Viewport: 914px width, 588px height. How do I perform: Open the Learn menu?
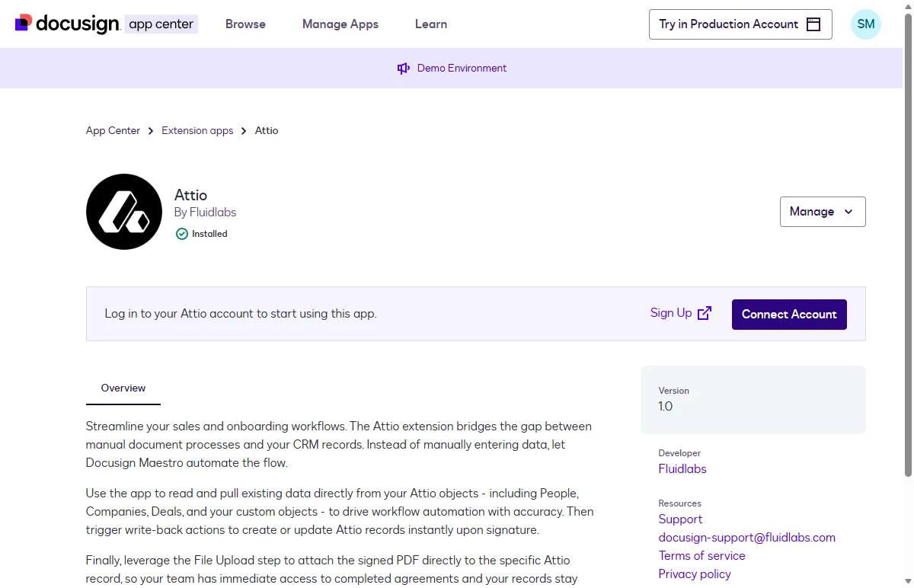tap(431, 24)
